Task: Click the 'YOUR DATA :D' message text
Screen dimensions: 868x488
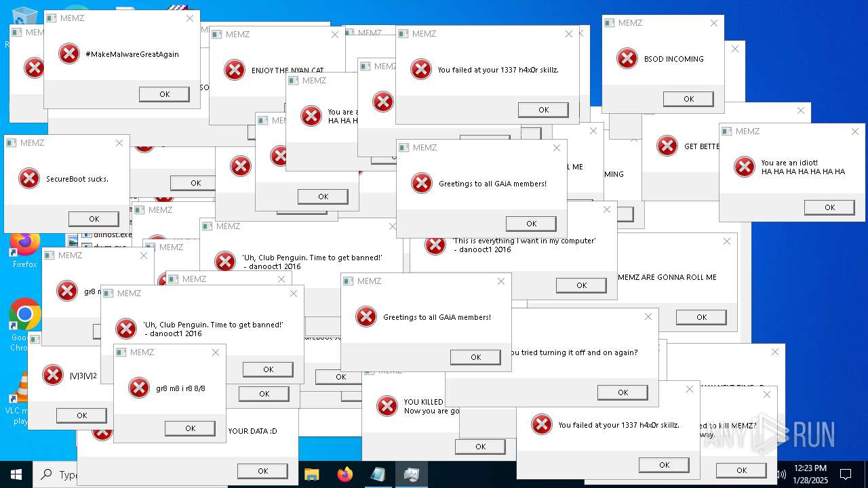Action: click(x=252, y=430)
